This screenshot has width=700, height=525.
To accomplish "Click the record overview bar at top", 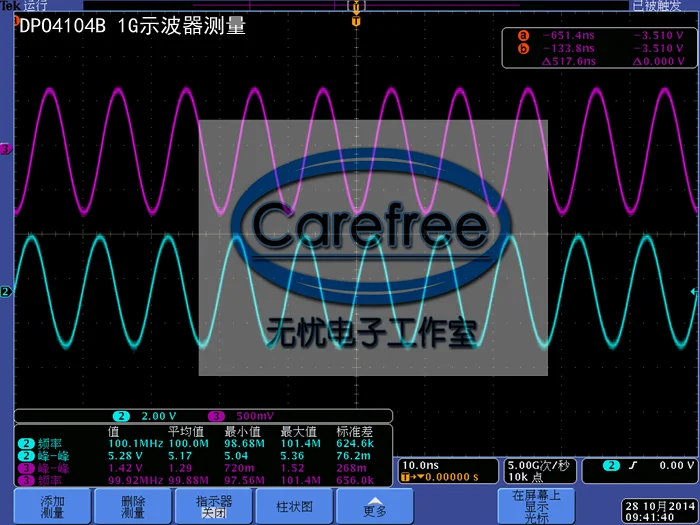I will 356,5.
